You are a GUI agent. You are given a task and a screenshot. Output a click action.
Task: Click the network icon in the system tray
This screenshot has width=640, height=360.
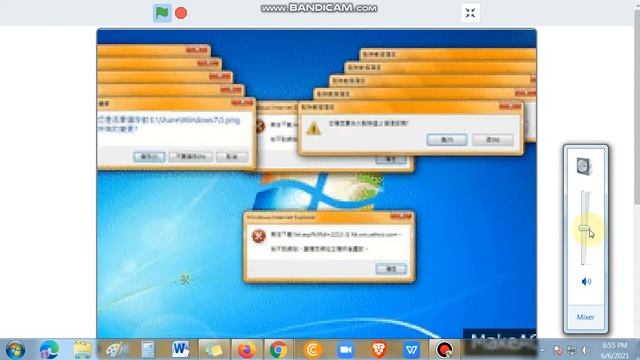572,350
